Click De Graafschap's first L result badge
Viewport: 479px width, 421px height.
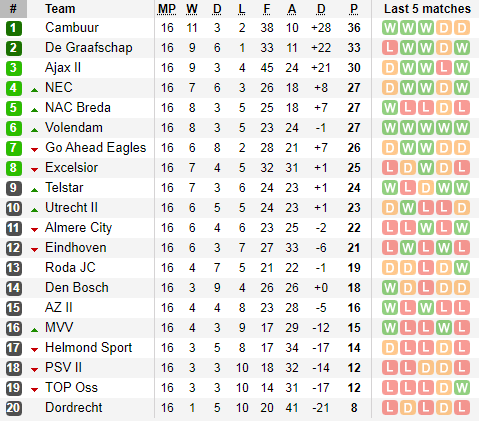390,48
